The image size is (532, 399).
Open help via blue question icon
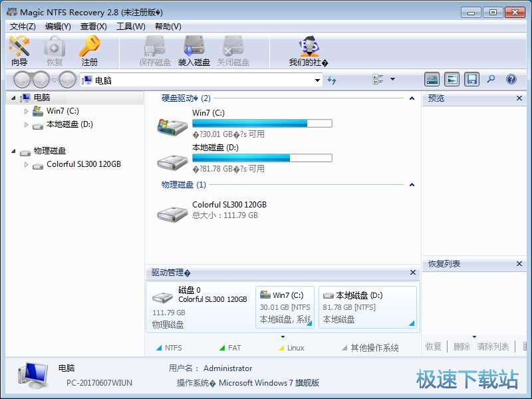pyautogui.click(x=511, y=79)
